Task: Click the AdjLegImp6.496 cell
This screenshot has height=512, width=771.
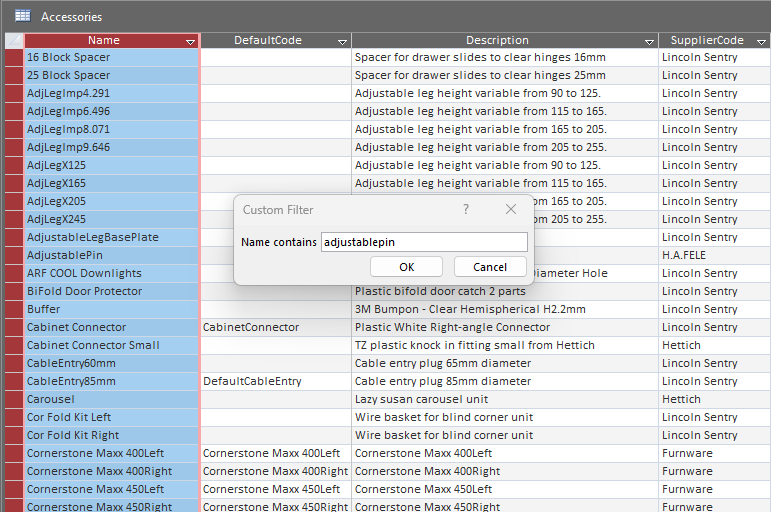Action: [111, 111]
